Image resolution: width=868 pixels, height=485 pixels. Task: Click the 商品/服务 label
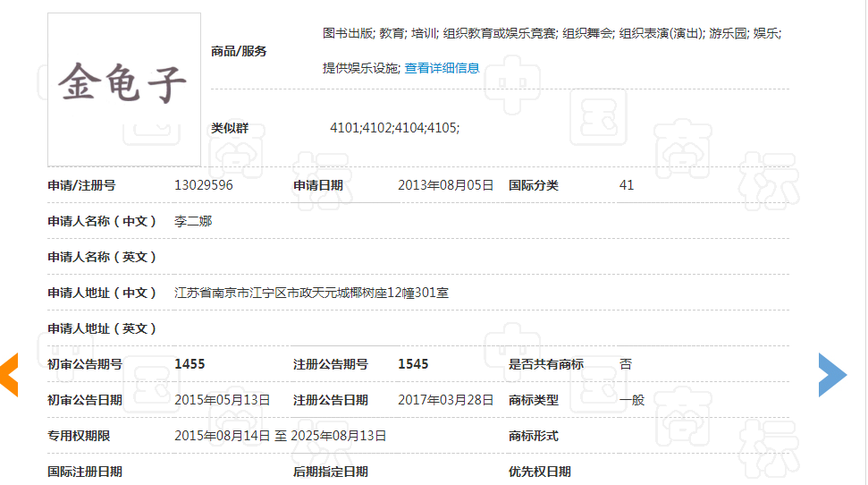point(239,51)
